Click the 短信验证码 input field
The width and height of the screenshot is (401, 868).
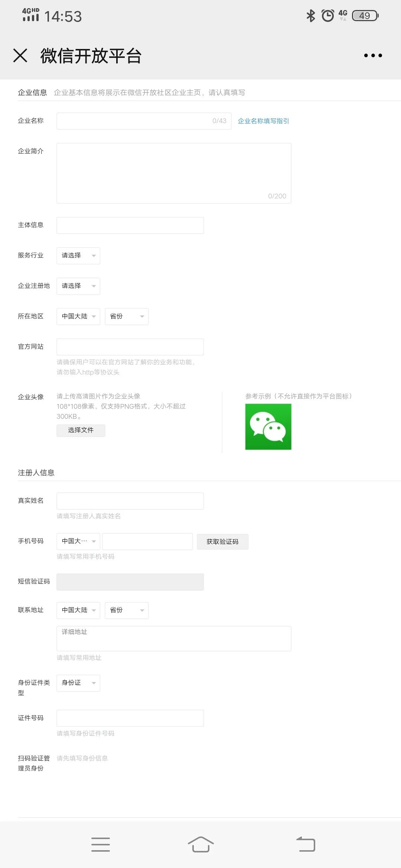tap(130, 582)
